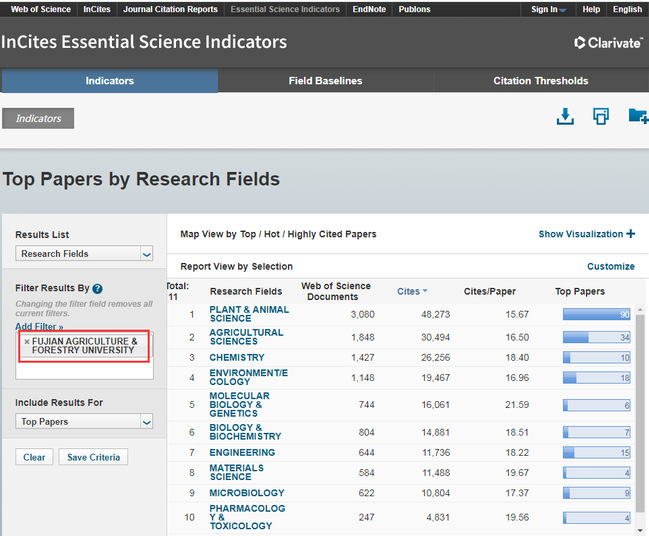Image resolution: width=649 pixels, height=536 pixels.
Task: Click the Add Filter link
Action: click(x=39, y=327)
